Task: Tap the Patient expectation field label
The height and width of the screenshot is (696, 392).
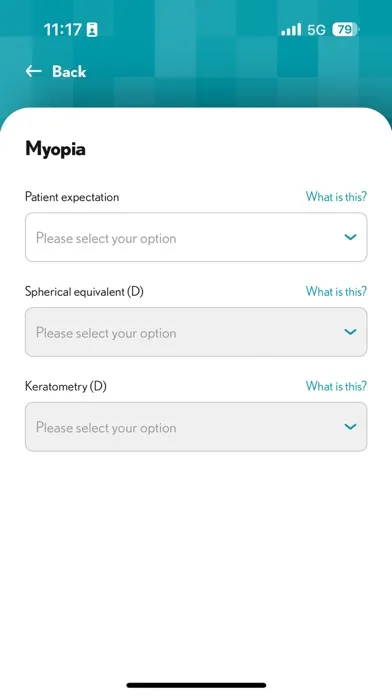Action: tap(72, 197)
